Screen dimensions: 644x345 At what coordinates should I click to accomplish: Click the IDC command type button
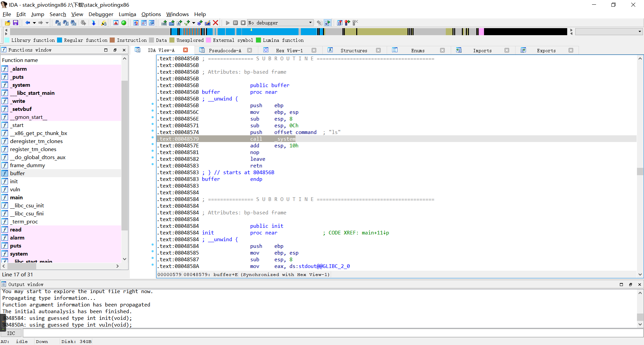[11, 333]
